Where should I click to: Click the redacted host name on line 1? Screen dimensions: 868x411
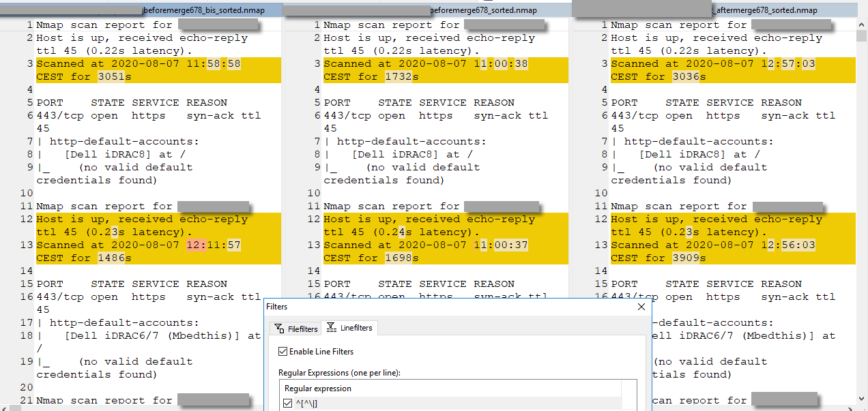pos(218,24)
